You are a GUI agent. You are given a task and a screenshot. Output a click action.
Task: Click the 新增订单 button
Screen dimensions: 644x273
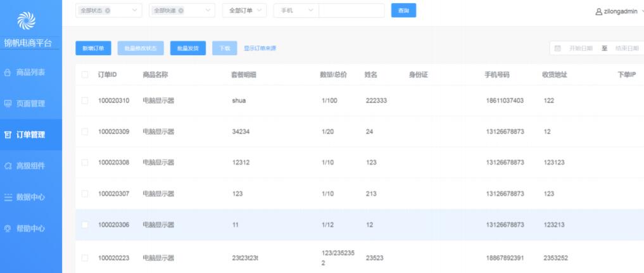point(93,48)
